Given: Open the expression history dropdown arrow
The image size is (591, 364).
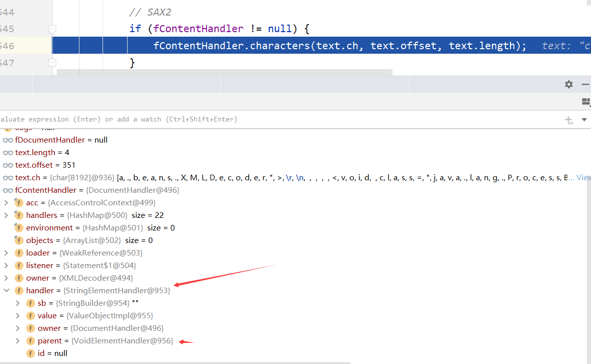Looking at the screenshot, I should coord(584,119).
